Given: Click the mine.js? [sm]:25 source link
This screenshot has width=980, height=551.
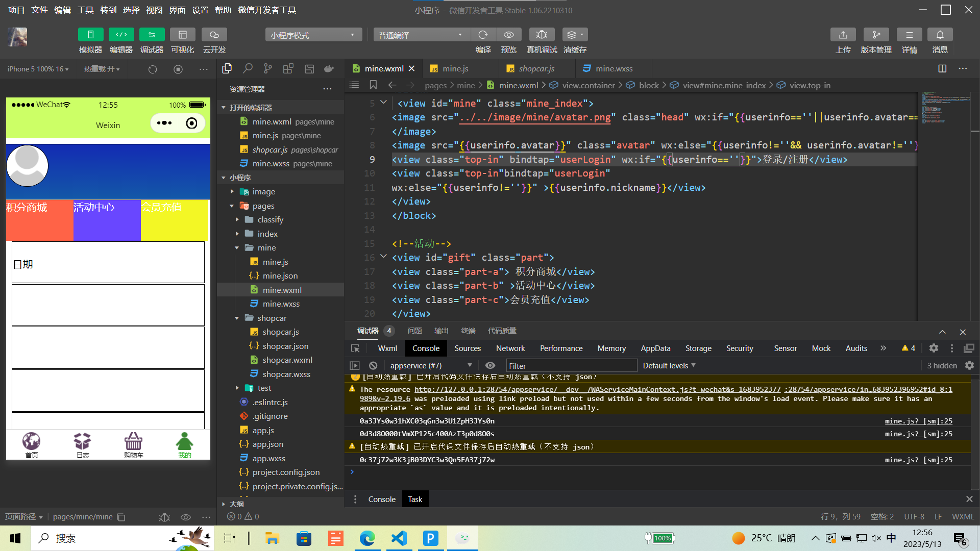Looking at the screenshot, I should point(918,421).
